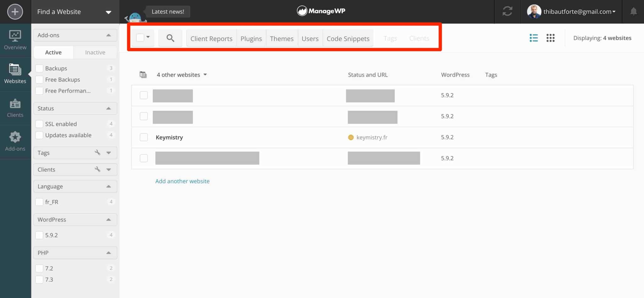The width and height of the screenshot is (644, 298).
Task: Select the Keymistry website row checkbox
Action: tap(144, 137)
